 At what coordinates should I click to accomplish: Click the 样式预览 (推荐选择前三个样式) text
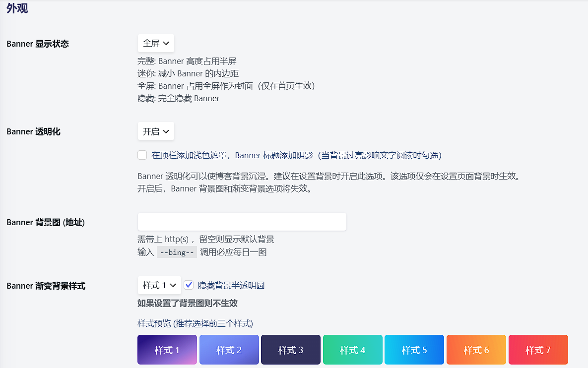[x=196, y=323]
